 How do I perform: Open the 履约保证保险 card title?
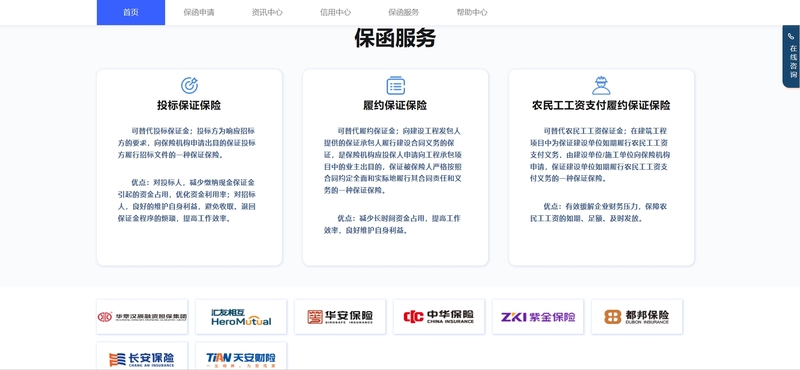pyautogui.click(x=395, y=106)
